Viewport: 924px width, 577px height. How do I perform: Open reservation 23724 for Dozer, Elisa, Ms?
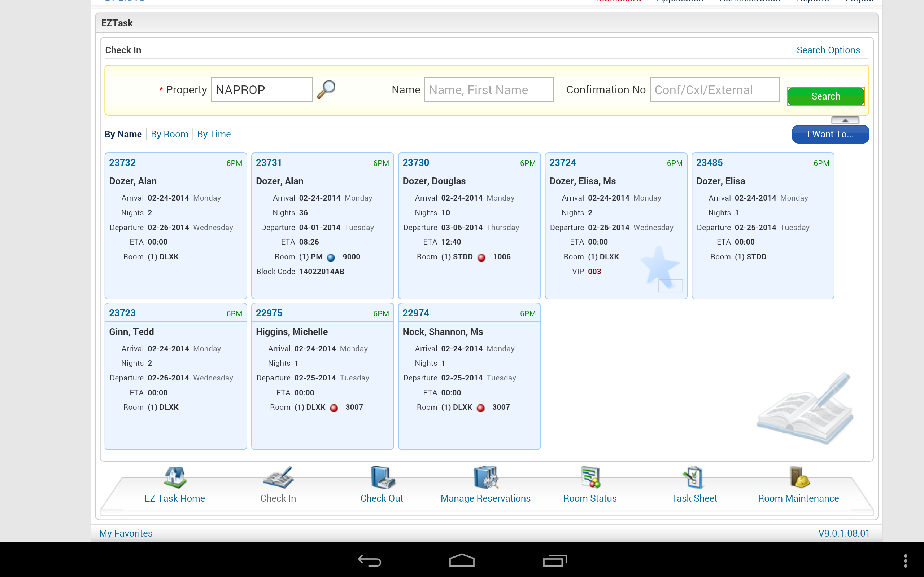562,163
